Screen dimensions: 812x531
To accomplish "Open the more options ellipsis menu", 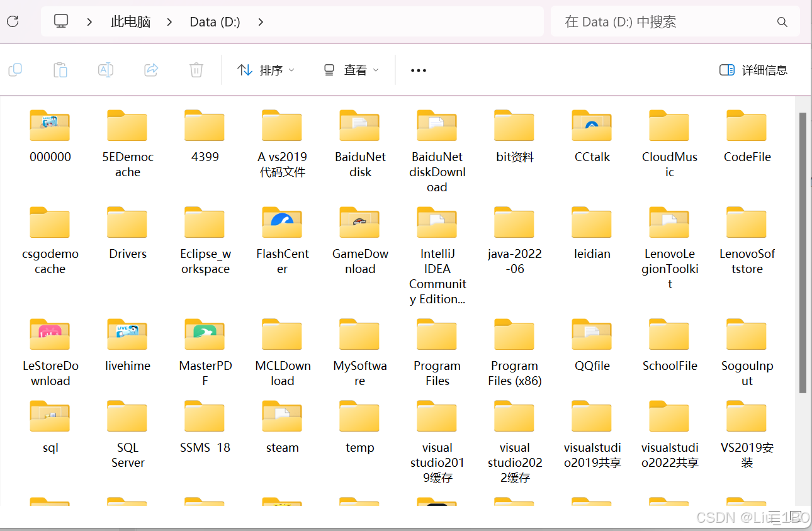I will pyautogui.click(x=419, y=70).
